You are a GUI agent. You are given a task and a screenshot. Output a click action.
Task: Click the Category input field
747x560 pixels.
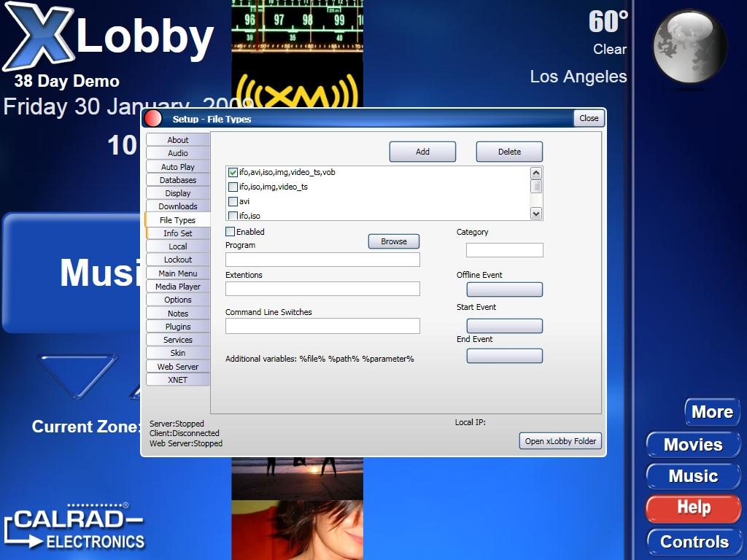(x=505, y=250)
